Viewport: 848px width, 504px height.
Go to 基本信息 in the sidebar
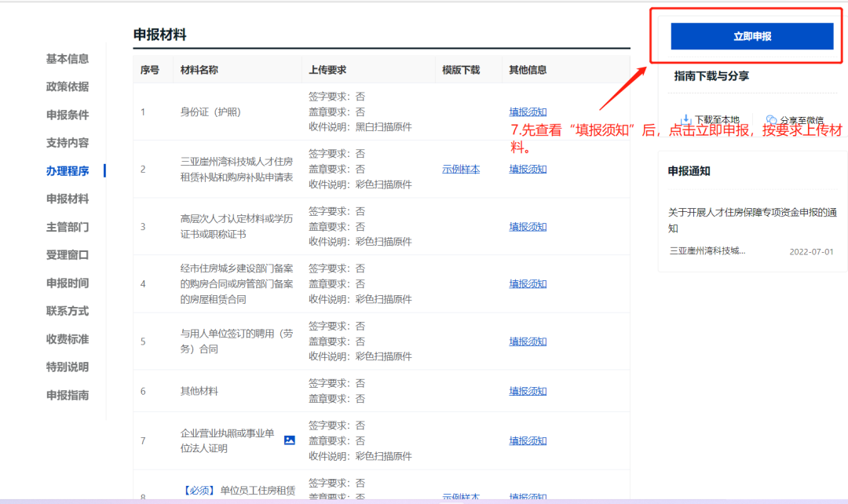68,59
